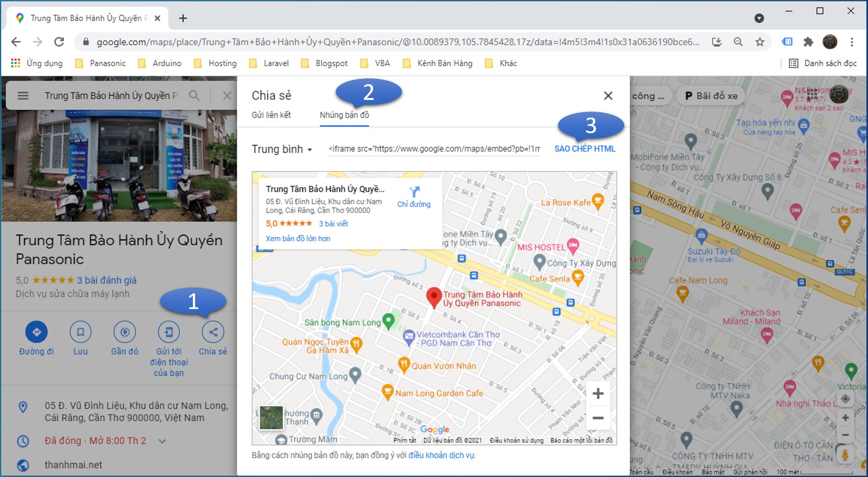The image size is (868, 477).
Task: Open the 3 bài đánh giá reviews link
Action: 107,280
